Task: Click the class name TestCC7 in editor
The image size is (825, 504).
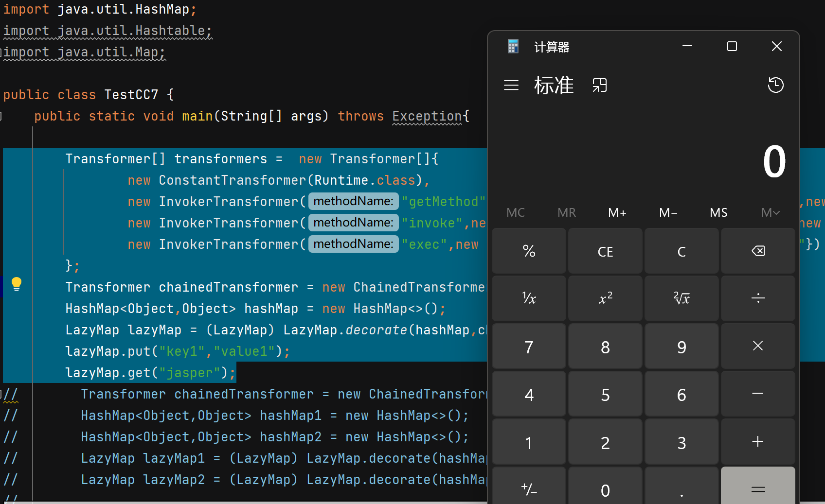Action: [131, 94]
